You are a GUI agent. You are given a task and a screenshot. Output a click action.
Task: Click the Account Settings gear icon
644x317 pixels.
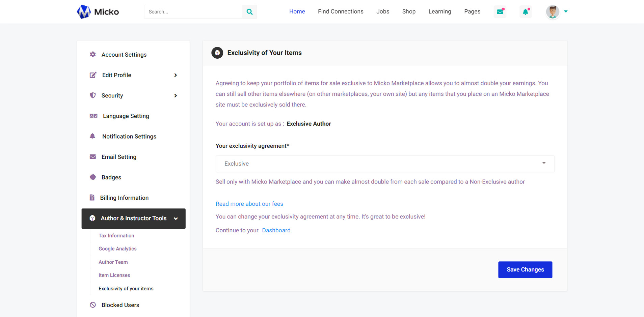click(93, 55)
